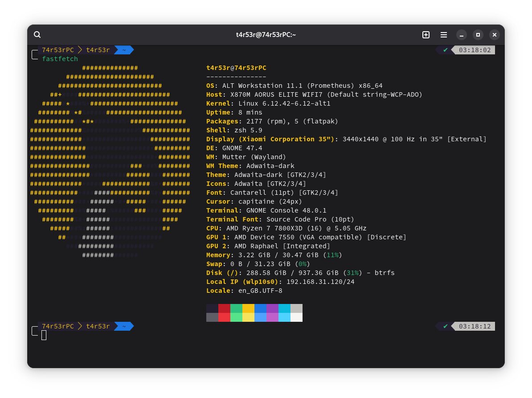Screen dimensions: 532x398
Task: Click the green check mark beside 03:18:02
Action: (x=445, y=50)
